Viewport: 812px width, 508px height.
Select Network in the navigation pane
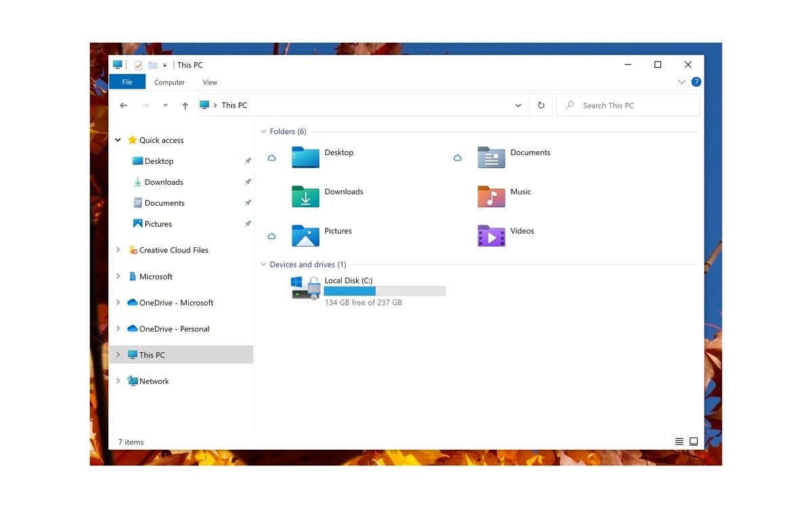pyautogui.click(x=154, y=381)
